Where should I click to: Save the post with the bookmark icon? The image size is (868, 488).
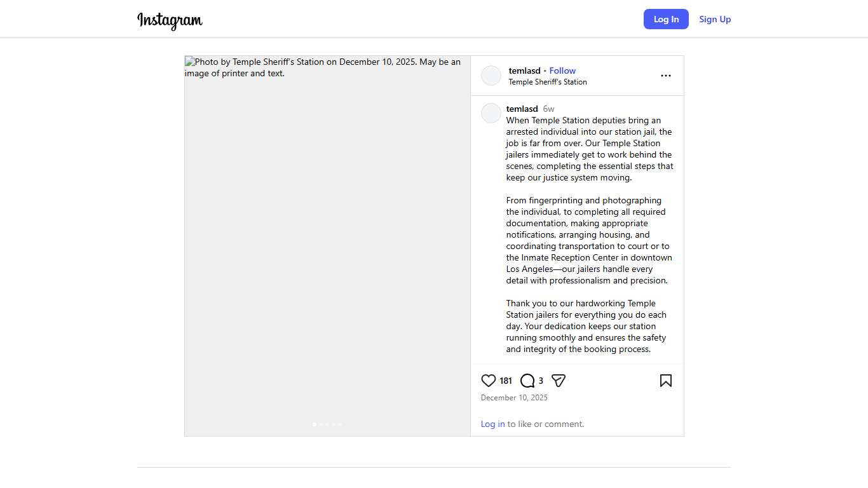coord(665,381)
